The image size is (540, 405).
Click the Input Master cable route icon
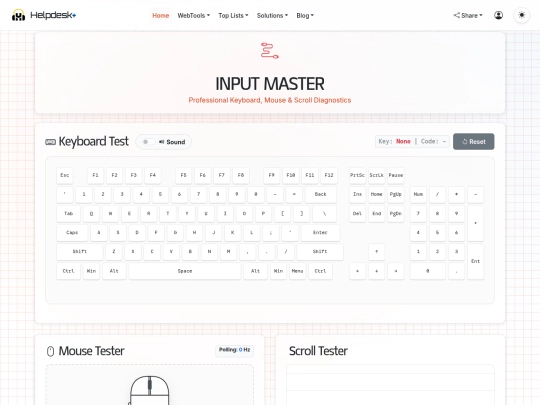point(270,51)
